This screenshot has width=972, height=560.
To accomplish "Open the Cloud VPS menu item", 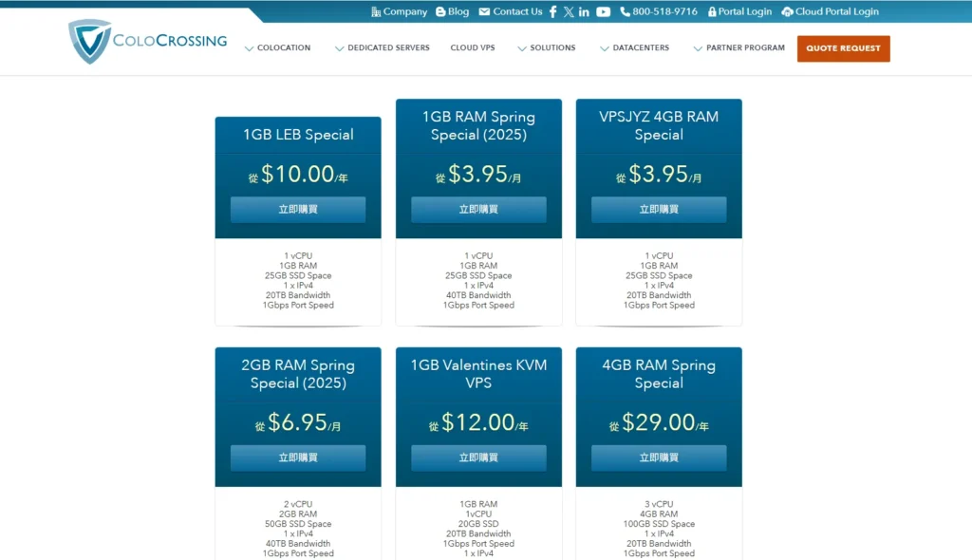I will coord(473,47).
